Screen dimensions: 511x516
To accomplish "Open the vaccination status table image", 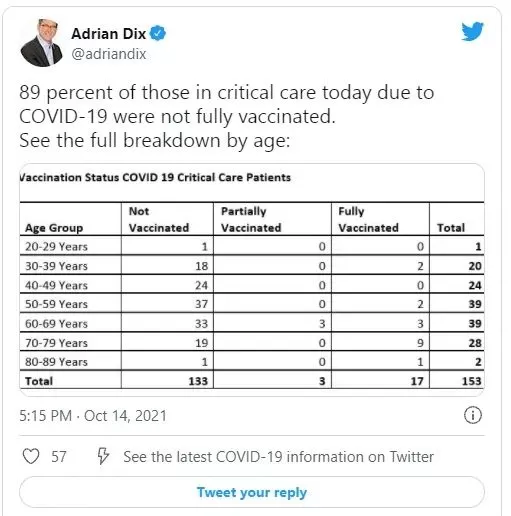I will (252, 280).
